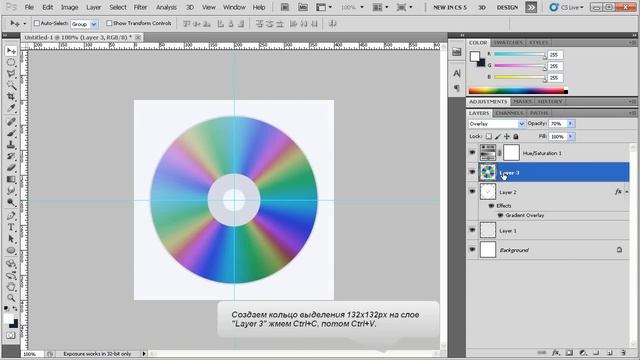This screenshot has height=360, width=640.
Task: Open the CS Live button
Action: 567,7
